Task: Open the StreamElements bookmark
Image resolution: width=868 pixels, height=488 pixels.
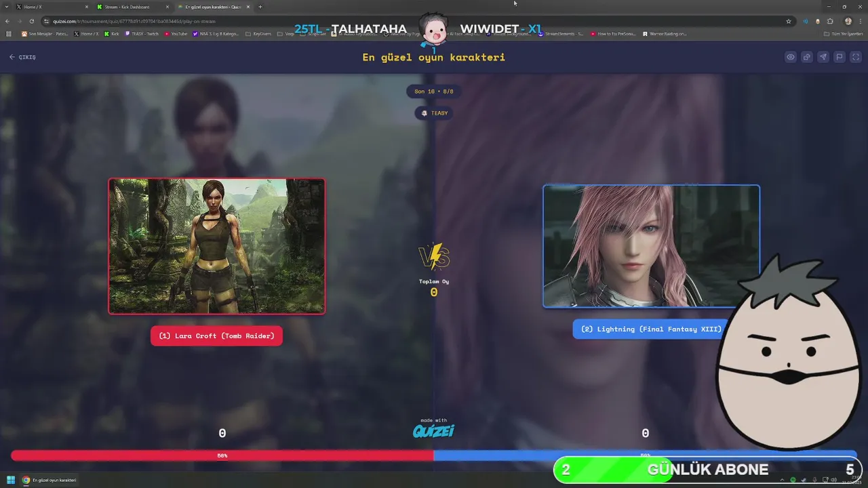Action: (561, 33)
